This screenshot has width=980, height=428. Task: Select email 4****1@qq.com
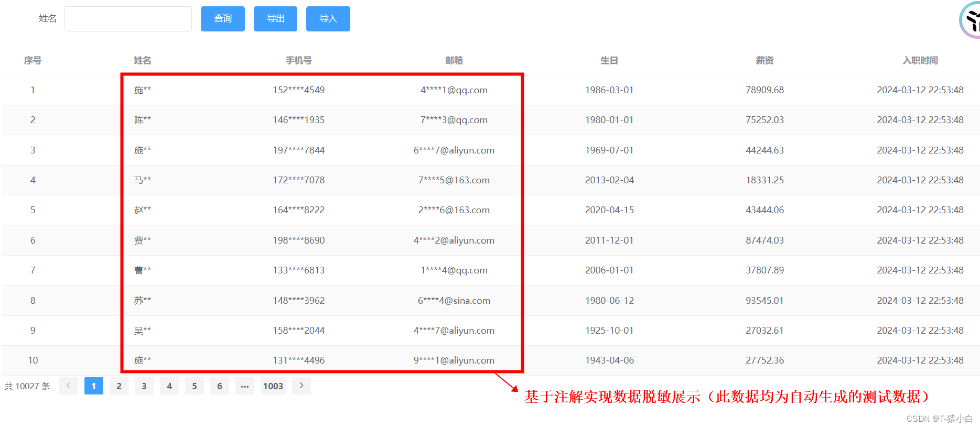[454, 90]
